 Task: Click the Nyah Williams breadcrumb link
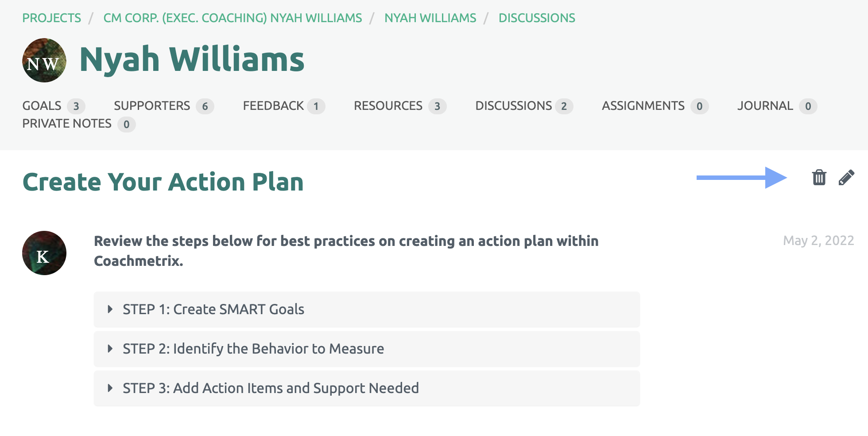coord(430,18)
